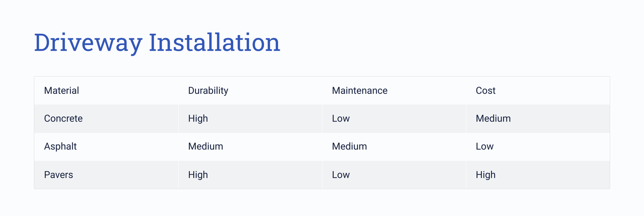This screenshot has height=216, width=644.
Task: Click the Maintenance column header
Action: (394, 91)
